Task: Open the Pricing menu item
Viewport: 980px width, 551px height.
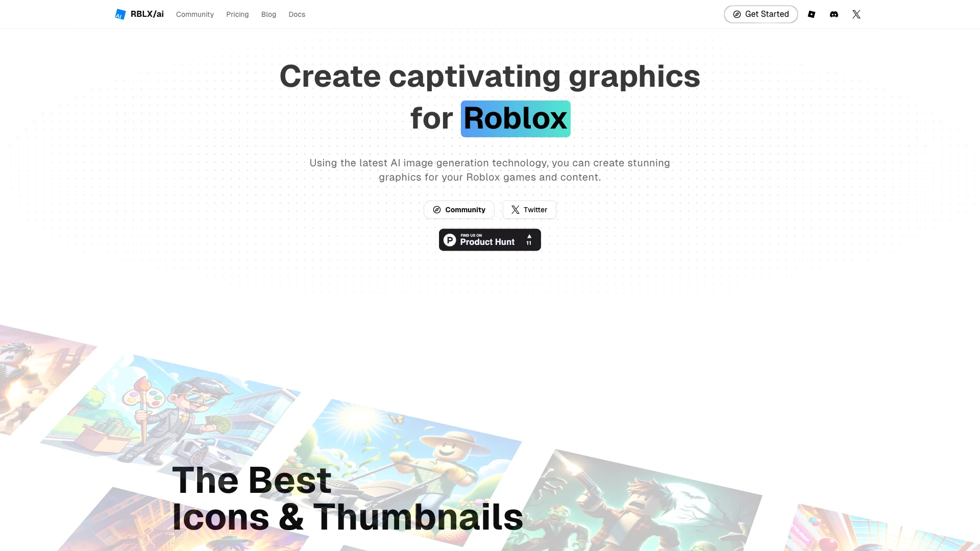Action: 237,14
